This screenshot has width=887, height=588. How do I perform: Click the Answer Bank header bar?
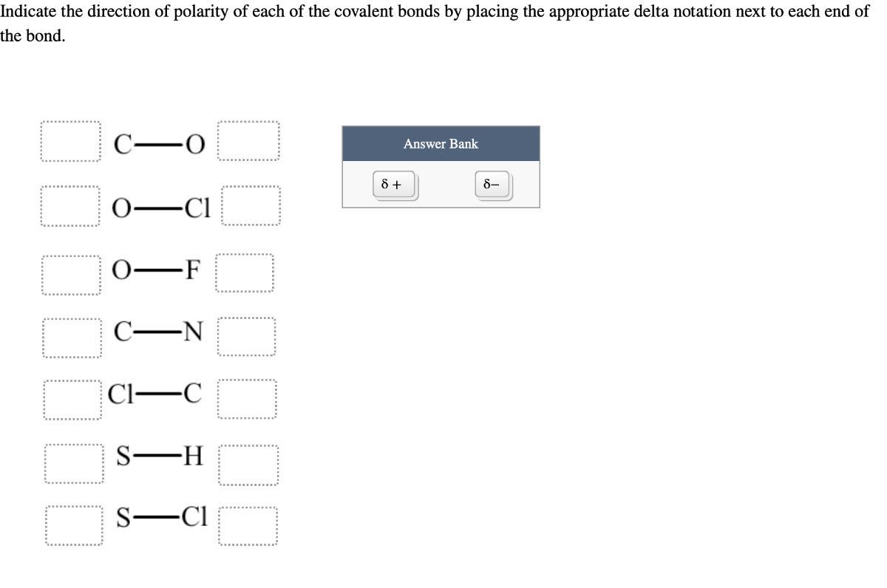pos(441,144)
